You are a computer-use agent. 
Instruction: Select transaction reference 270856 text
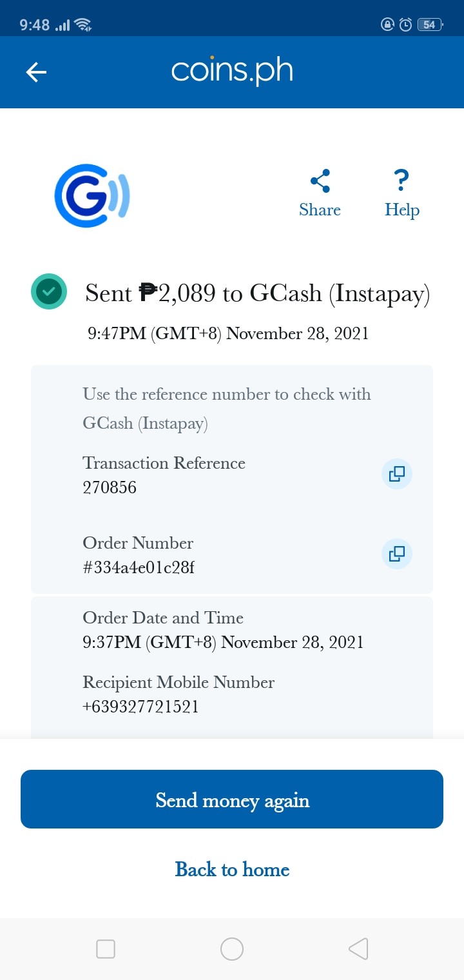point(110,487)
